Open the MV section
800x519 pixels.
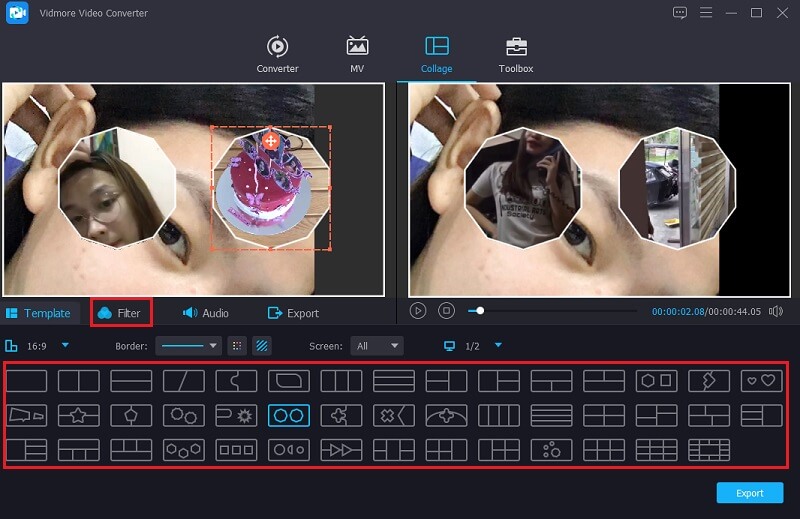pyautogui.click(x=357, y=55)
